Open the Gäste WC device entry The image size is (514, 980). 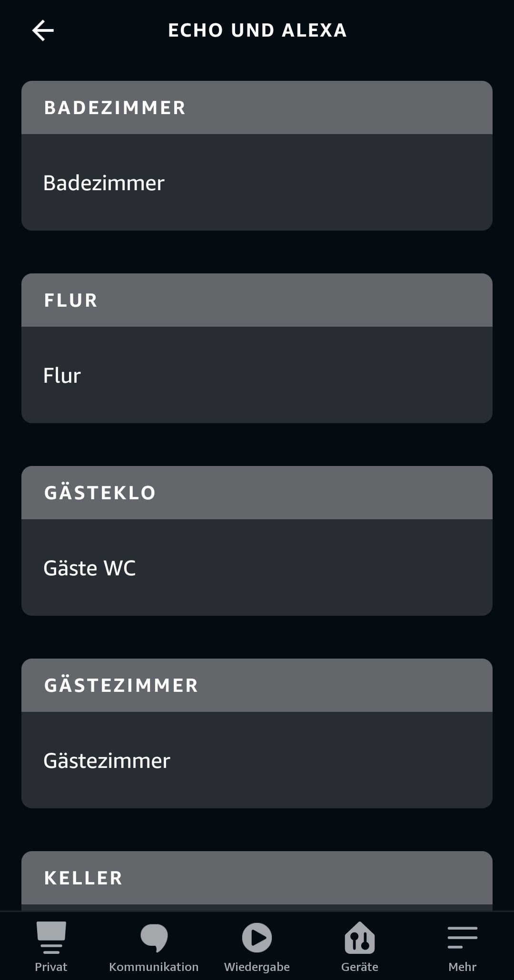pos(257,568)
